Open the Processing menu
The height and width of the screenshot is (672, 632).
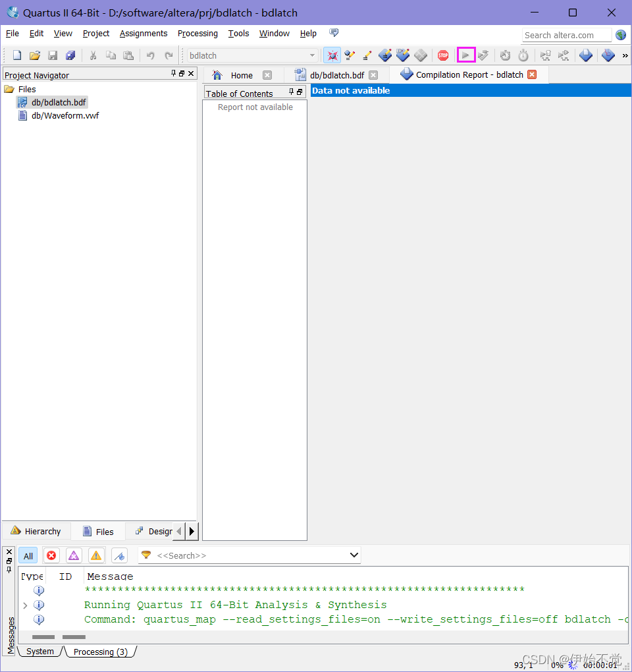coord(197,34)
